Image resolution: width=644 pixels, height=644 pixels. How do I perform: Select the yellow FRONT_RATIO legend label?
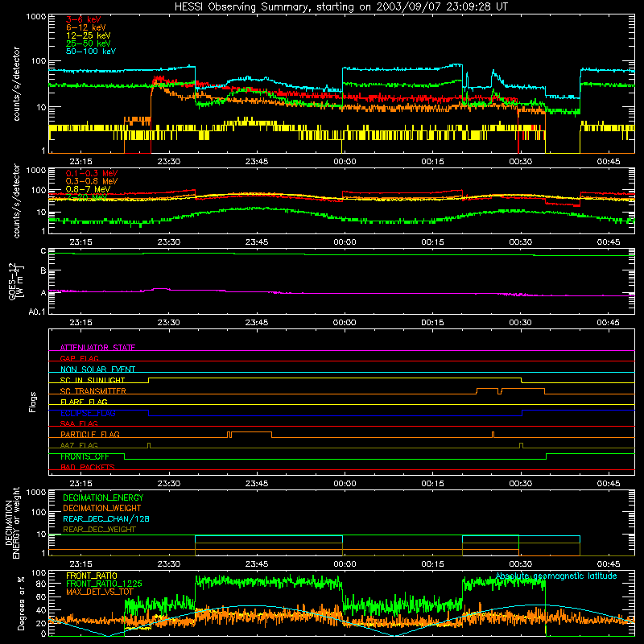coord(92,576)
